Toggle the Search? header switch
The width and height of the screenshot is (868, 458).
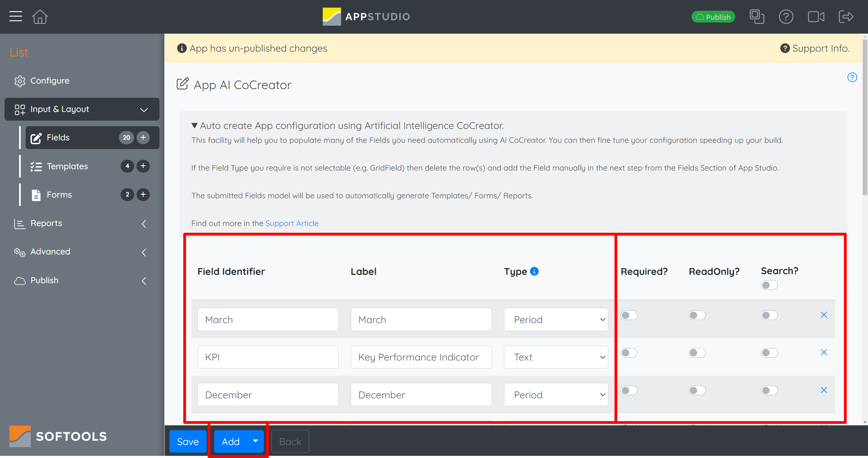pos(769,285)
